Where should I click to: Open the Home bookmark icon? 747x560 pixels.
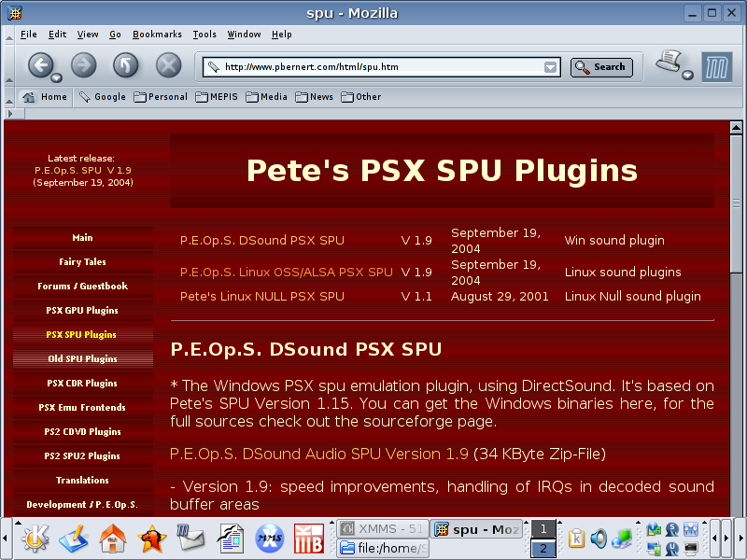click(x=45, y=96)
